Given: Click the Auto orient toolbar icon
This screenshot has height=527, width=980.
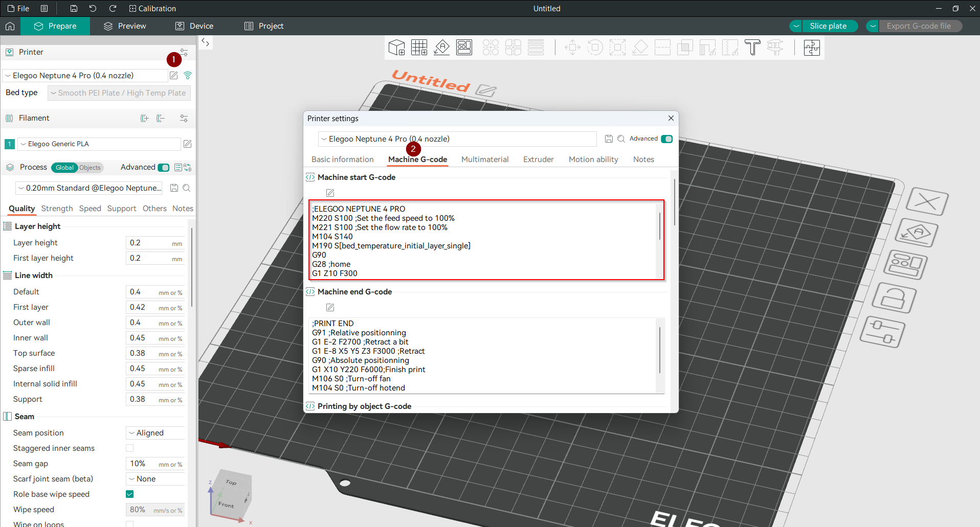Looking at the screenshot, I should click(x=441, y=48).
